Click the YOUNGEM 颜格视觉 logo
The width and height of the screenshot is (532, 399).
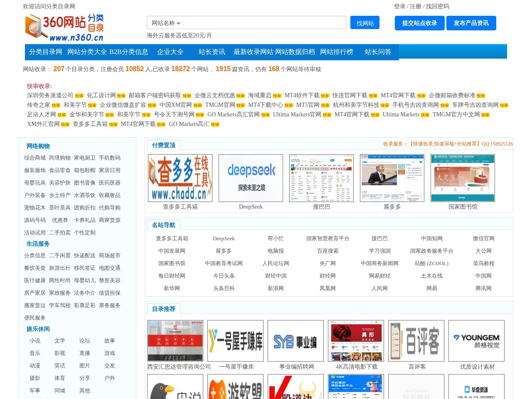476,340
